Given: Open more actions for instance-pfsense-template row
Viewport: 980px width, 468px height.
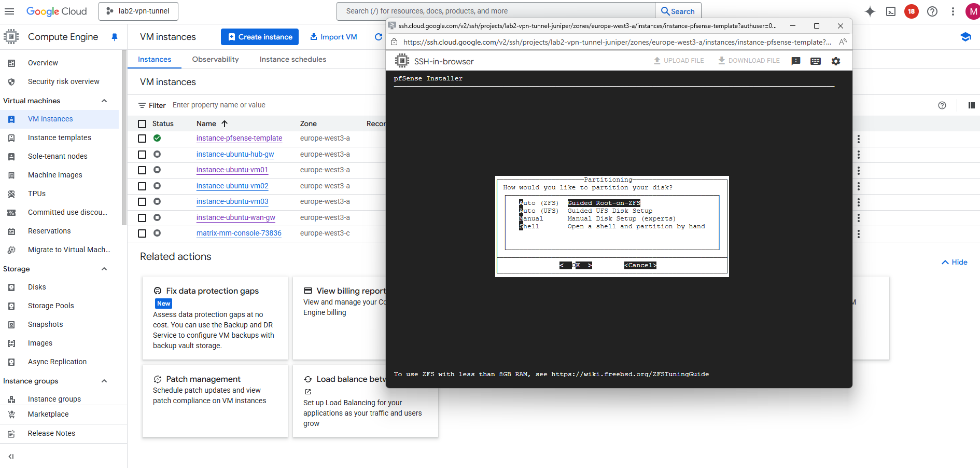Looking at the screenshot, I should click(x=859, y=139).
